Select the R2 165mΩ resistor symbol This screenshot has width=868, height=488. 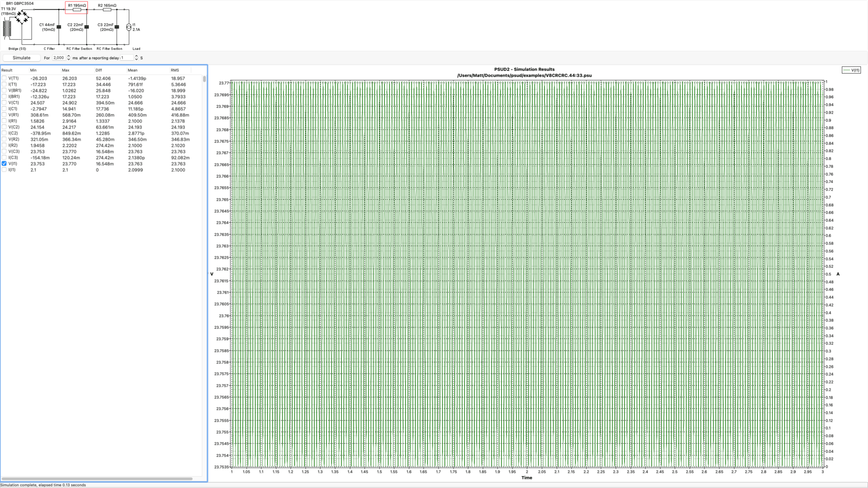tap(107, 9)
